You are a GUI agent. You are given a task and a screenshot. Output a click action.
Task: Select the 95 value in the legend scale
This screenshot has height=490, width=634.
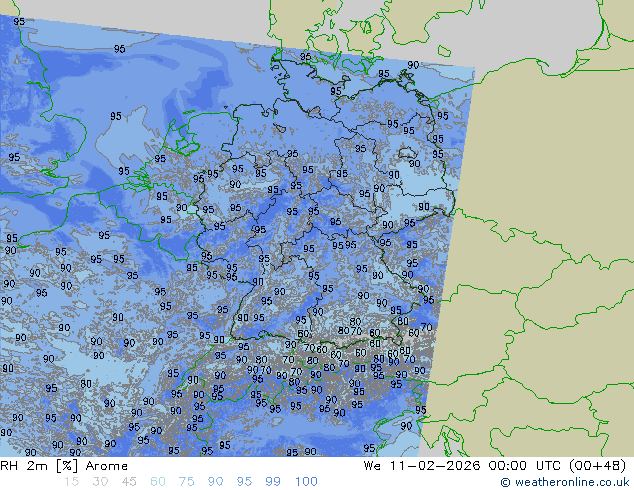pyautogui.click(x=244, y=482)
